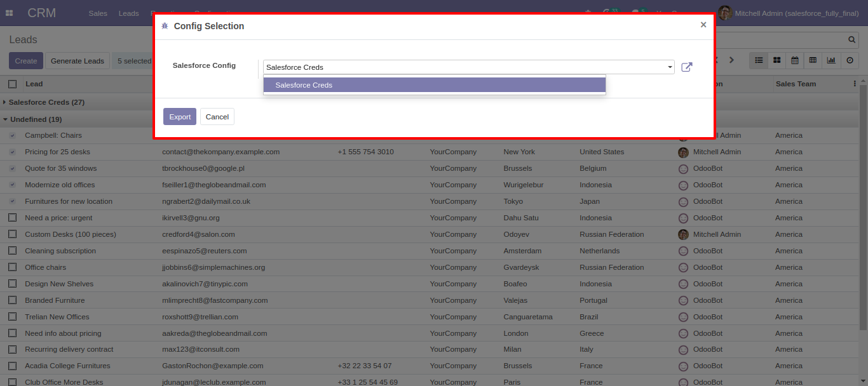This screenshot has width=868, height=386.
Task: Switch to pivot table view icon
Action: tap(813, 60)
